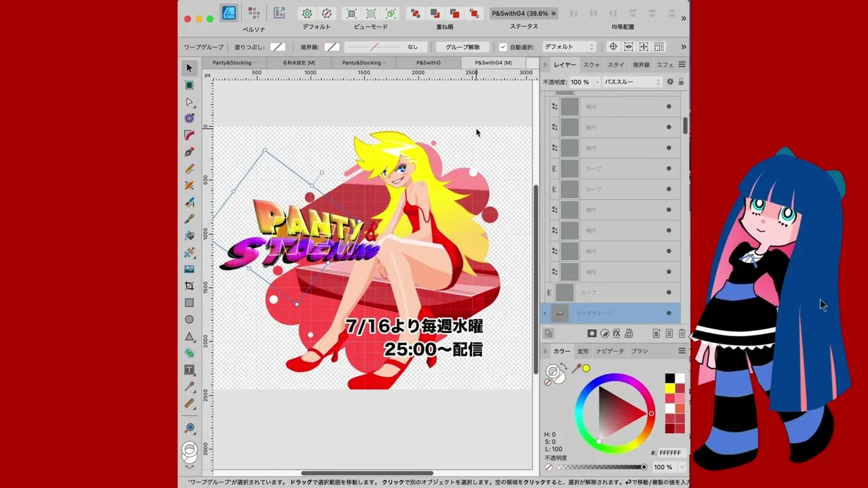Switch to the 名称未設定 [M] document tab
This screenshot has width=868, height=488.
click(x=299, y=62)
